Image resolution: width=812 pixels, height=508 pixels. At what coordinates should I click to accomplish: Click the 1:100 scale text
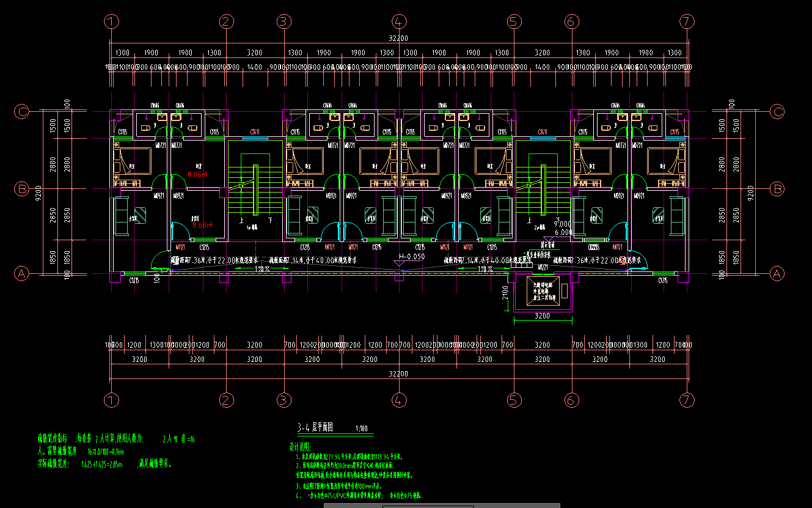[361, 429]
